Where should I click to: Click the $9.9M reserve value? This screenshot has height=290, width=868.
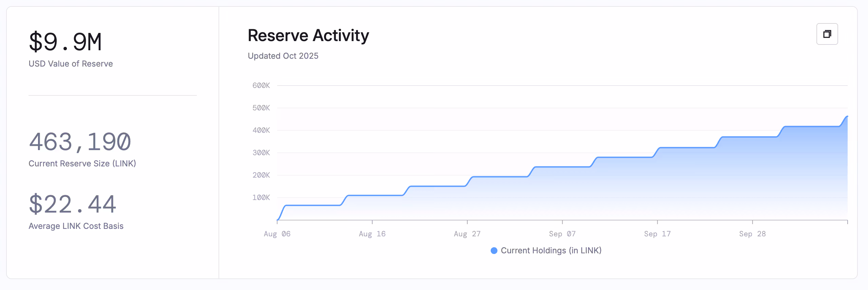[65, 42]
